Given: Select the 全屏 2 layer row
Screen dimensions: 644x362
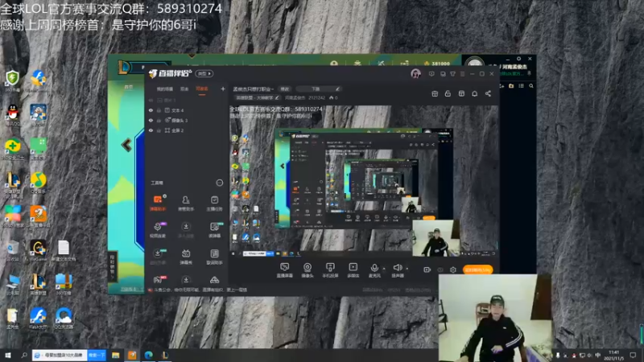Looking at the screenshot, I should (x=187, y=130).
